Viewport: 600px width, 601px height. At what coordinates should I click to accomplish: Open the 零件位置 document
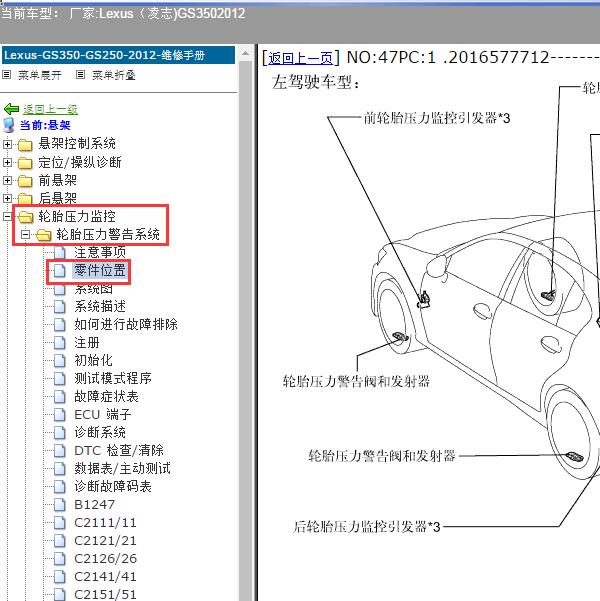point(100,271)
